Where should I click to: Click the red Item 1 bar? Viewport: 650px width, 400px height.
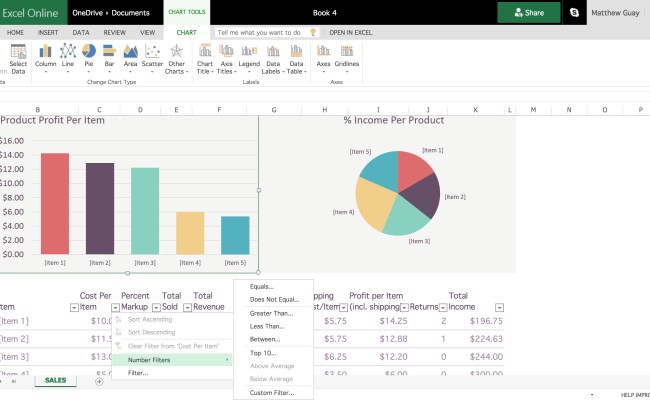point(55,204)
